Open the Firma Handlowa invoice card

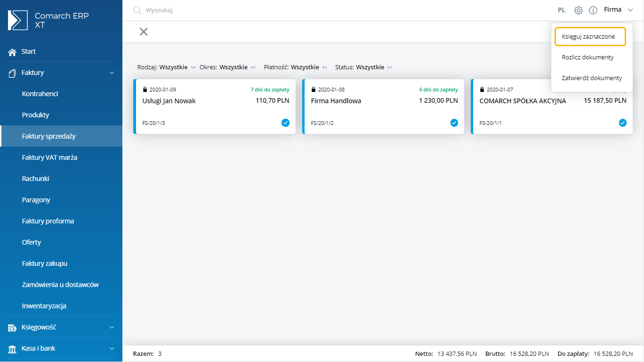[x=383, y=107]
